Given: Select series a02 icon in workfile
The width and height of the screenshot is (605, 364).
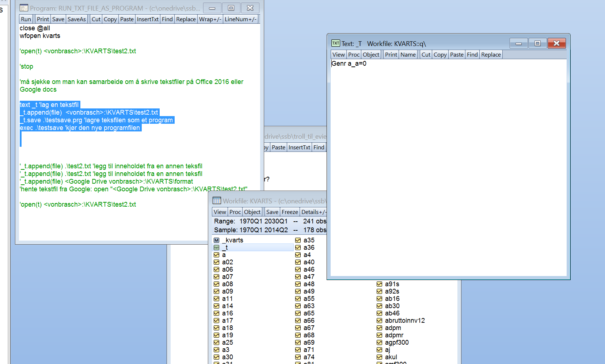Looking at the screenshot, I should pos(217,262).
